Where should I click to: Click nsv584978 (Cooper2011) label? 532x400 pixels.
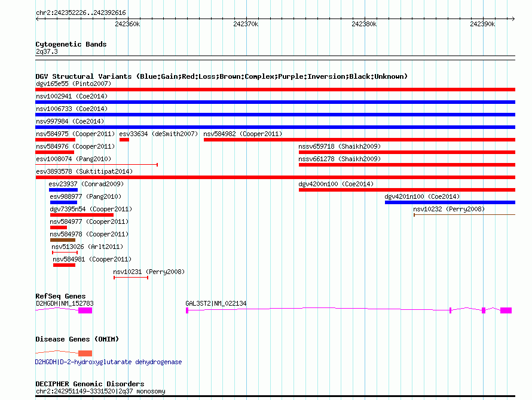89,234
